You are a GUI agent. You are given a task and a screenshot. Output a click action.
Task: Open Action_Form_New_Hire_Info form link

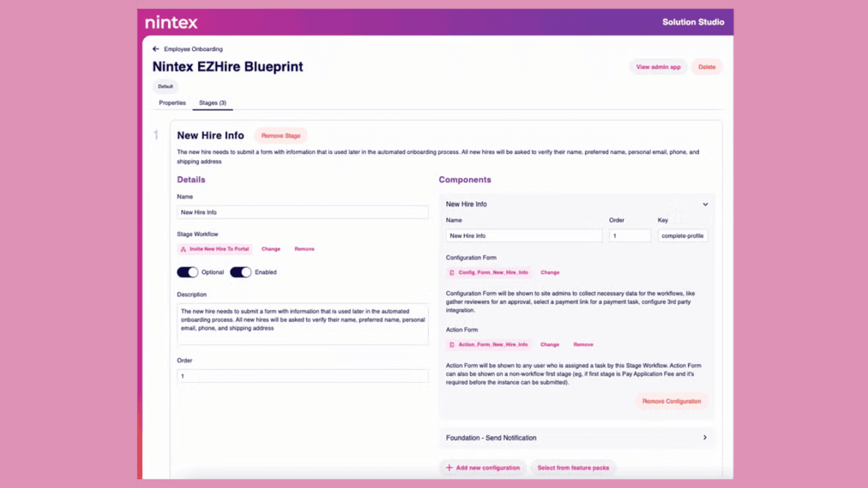click(489, 345)
